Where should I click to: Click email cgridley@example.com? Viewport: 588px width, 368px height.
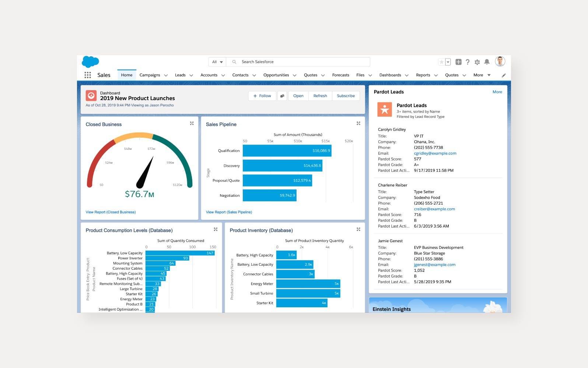435,153
